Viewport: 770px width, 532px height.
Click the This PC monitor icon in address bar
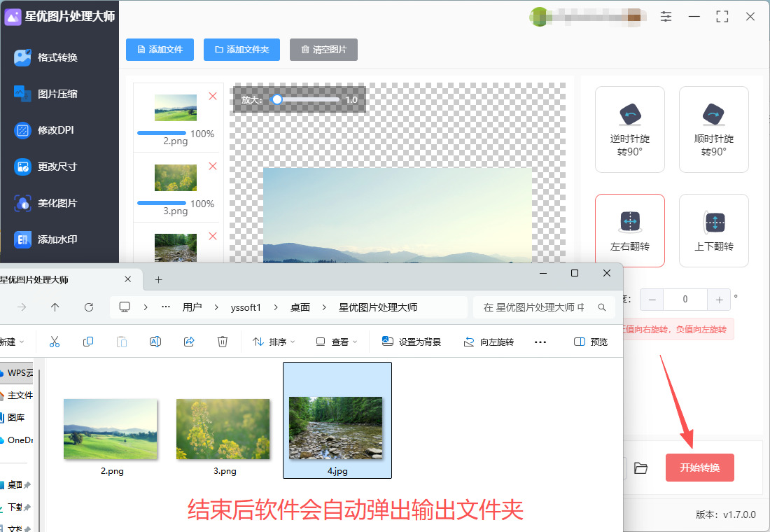pos(125,307)
